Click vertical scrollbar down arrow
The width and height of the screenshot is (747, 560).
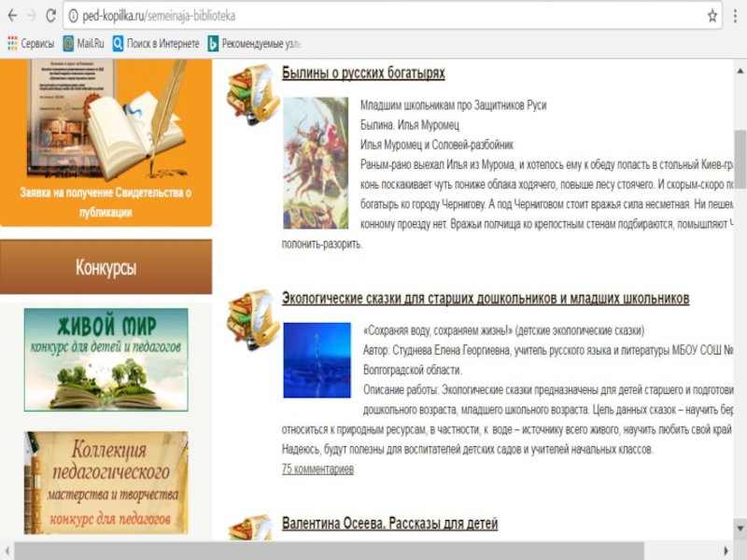click(740, 528)
